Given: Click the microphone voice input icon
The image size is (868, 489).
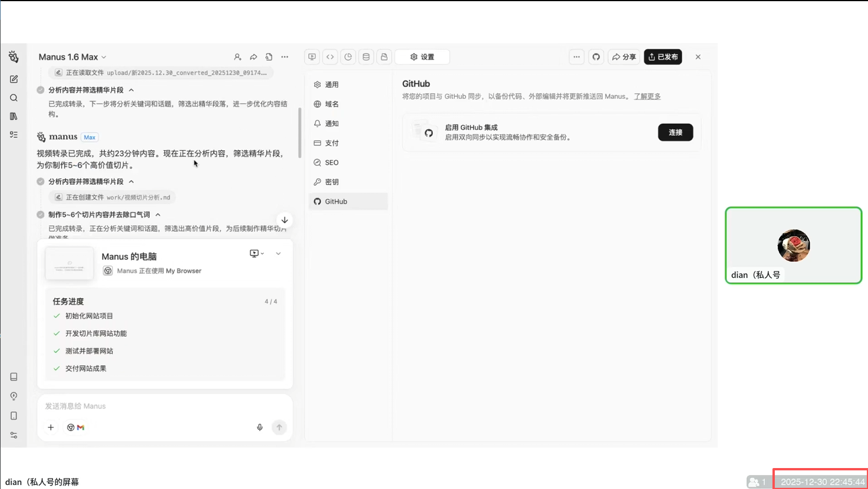Looking at the screenshot, I should 260,427.
